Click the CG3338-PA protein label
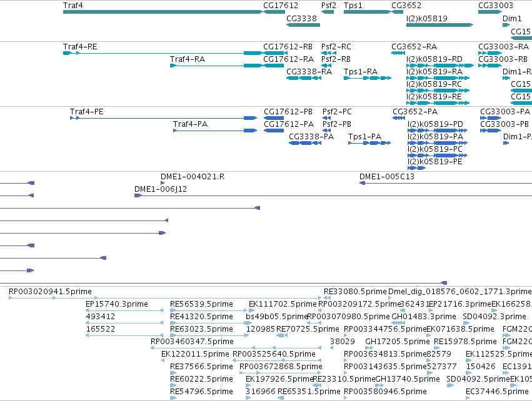532x401 pixels. pyautogui.click(x=311, y=137)
